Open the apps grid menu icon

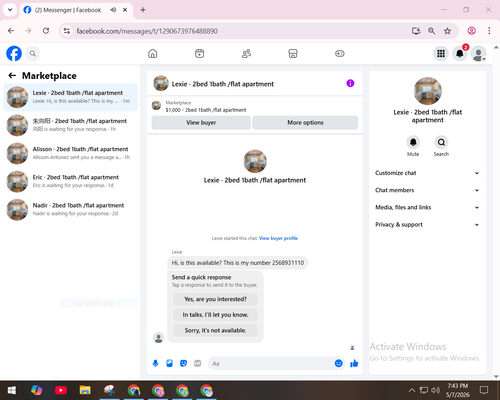point(441,53)
